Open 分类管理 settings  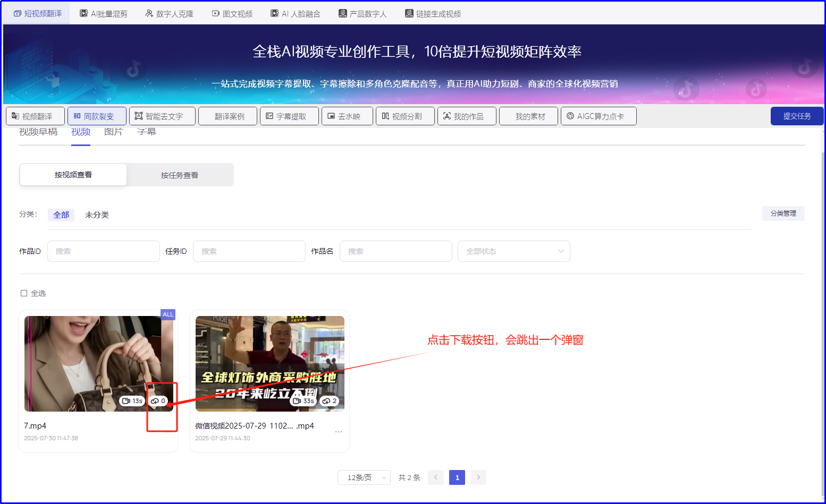point(783,213)
